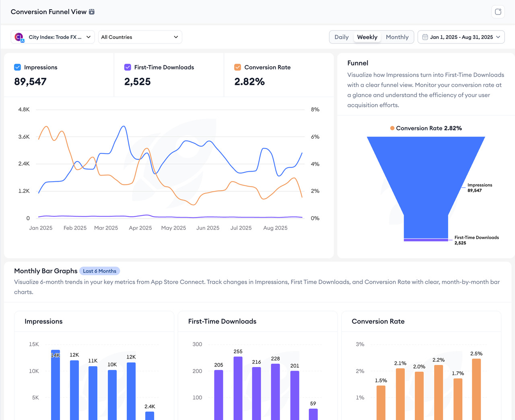
Task: Click the City Index app logo icon
Action: [x=19, y=37]
